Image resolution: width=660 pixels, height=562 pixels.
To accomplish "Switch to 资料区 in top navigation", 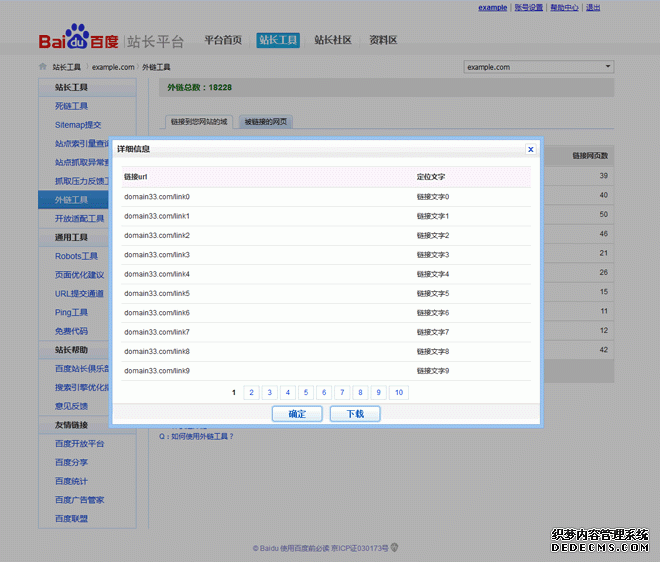I will click(383, 40).
